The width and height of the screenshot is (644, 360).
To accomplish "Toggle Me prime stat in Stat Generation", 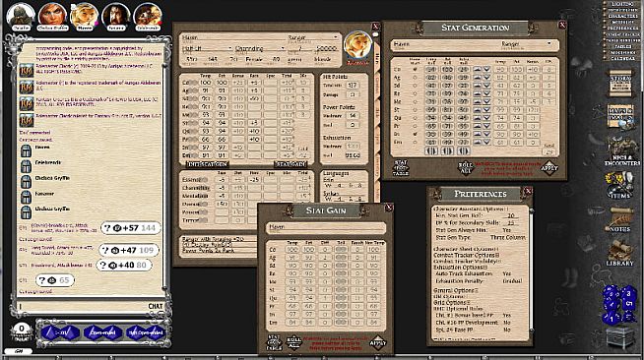I will 415,101.
